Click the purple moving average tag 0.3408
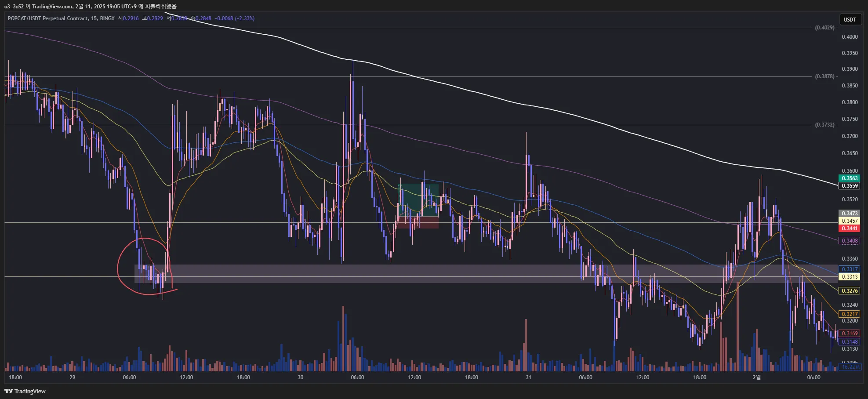 click(x=850, y=240)
